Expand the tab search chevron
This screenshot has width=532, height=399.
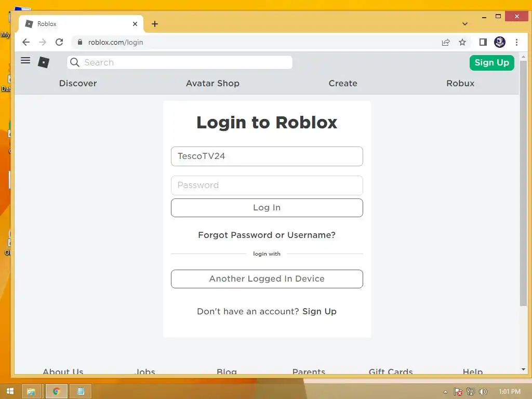465,24
